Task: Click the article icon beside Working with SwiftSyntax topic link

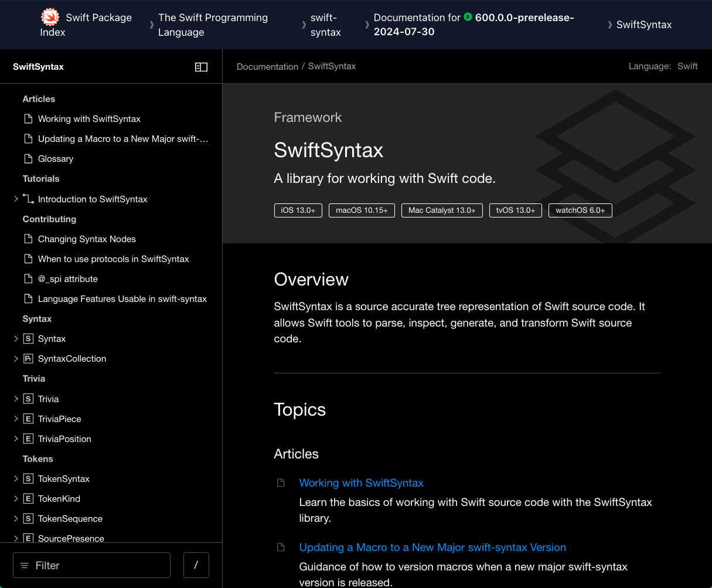Action: (x=281, y=483)
